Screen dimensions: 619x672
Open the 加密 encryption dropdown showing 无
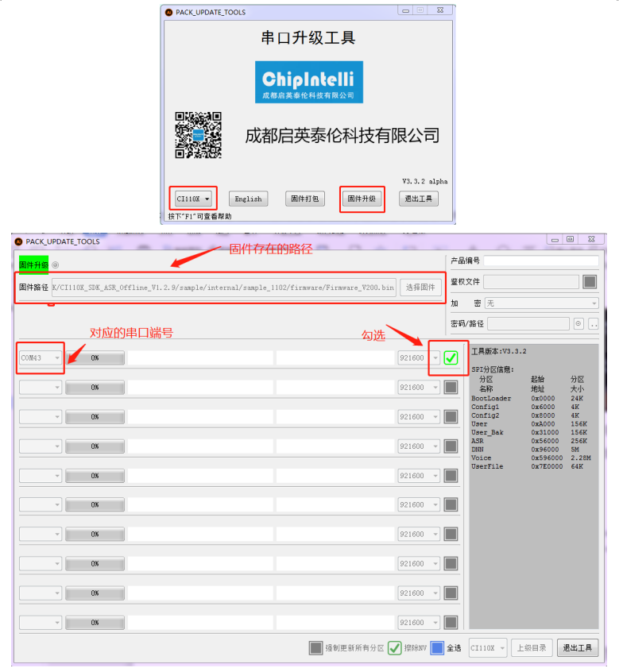point(541,303)
